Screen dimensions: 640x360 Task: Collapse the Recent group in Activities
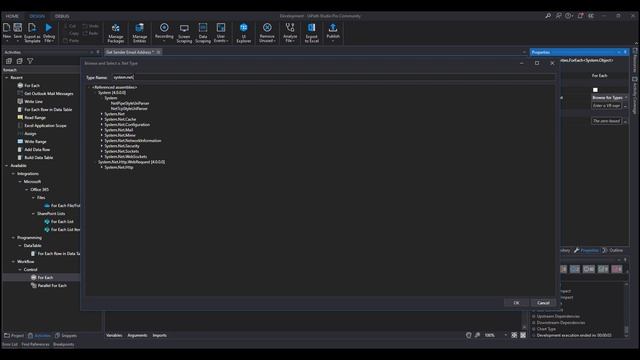coord(7,78)
